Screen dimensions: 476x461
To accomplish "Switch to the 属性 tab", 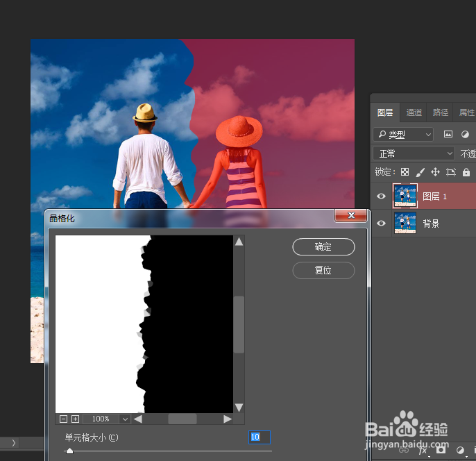I will point(466,112).
